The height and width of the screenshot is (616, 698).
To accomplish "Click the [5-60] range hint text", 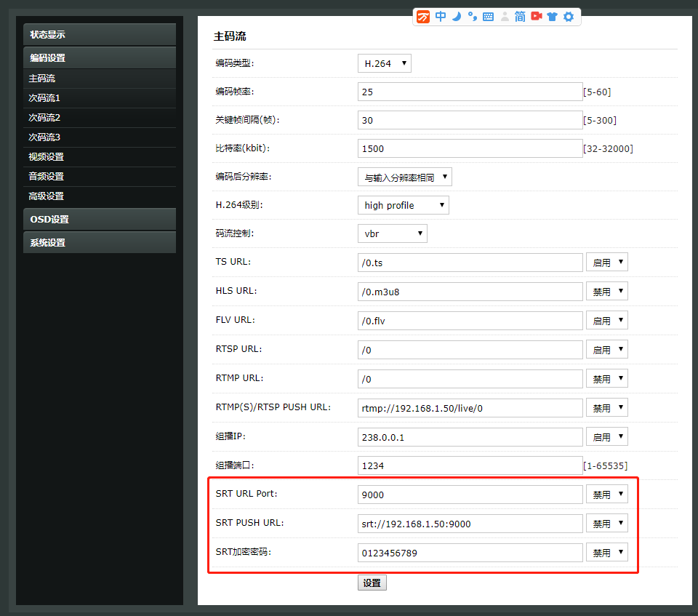I will coord(597,92).
